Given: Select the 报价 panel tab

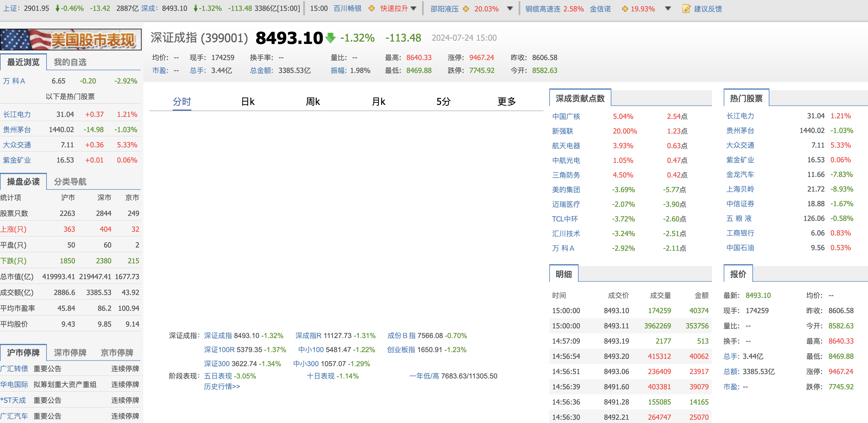Looking at the screenshot, I should pos(738,274).
